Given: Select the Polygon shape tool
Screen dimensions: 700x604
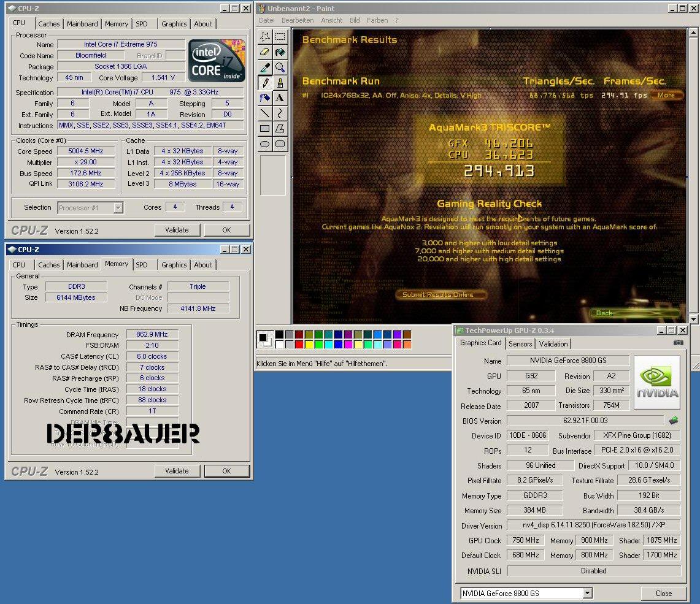Looking at the screenshot, I should (x=280, y=129).
